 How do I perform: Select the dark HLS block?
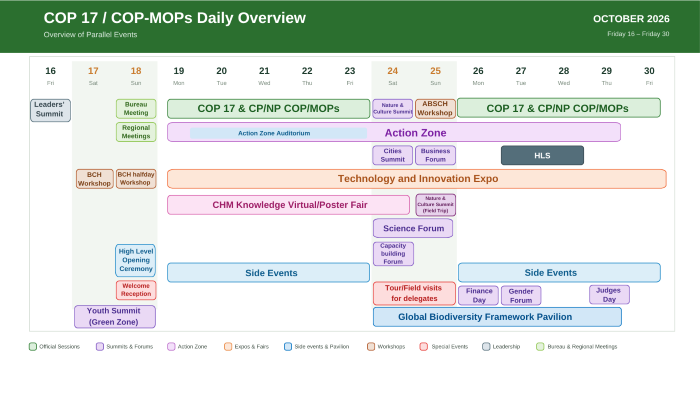[x=542, y=155]
